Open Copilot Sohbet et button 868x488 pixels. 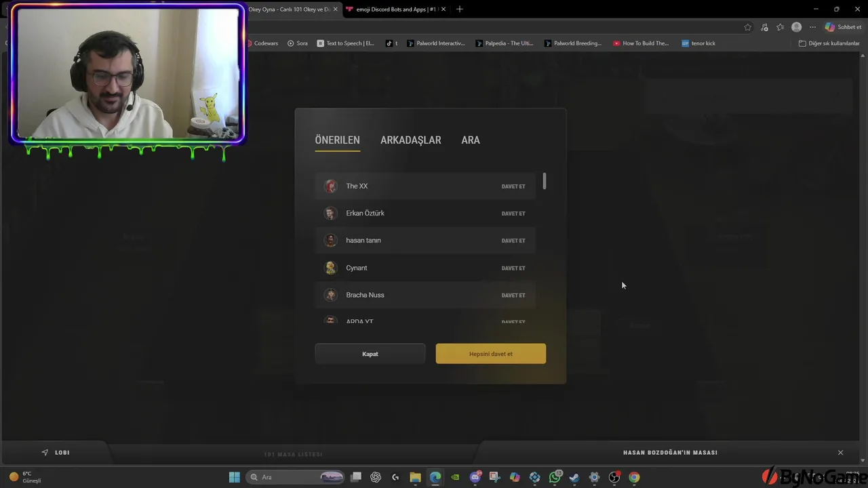tap(843, 27)
